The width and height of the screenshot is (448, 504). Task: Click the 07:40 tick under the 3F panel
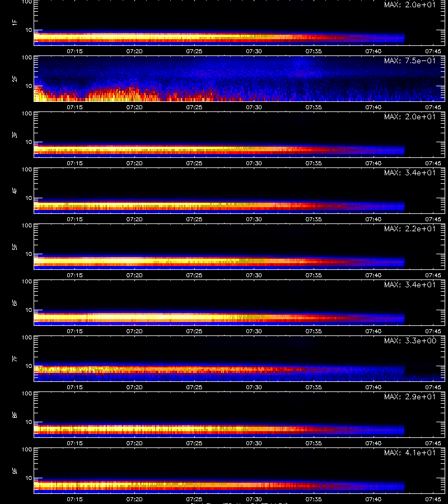coord(373,164)
